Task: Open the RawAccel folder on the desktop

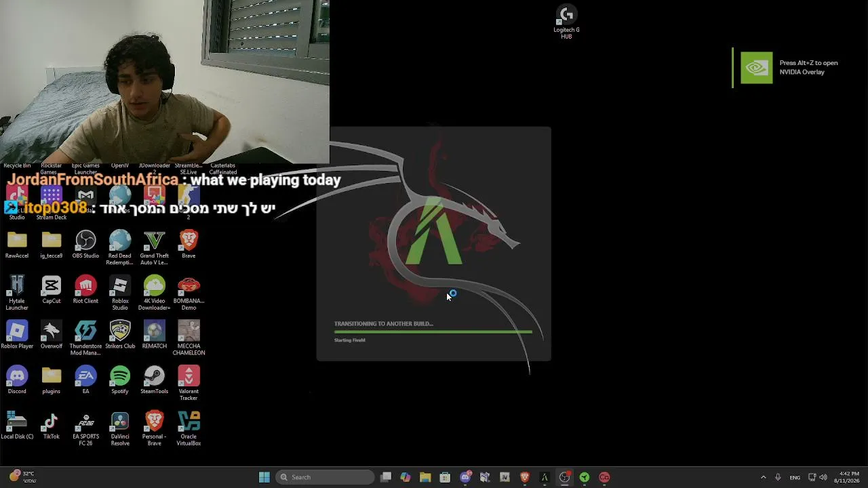Action: point(17,245)
